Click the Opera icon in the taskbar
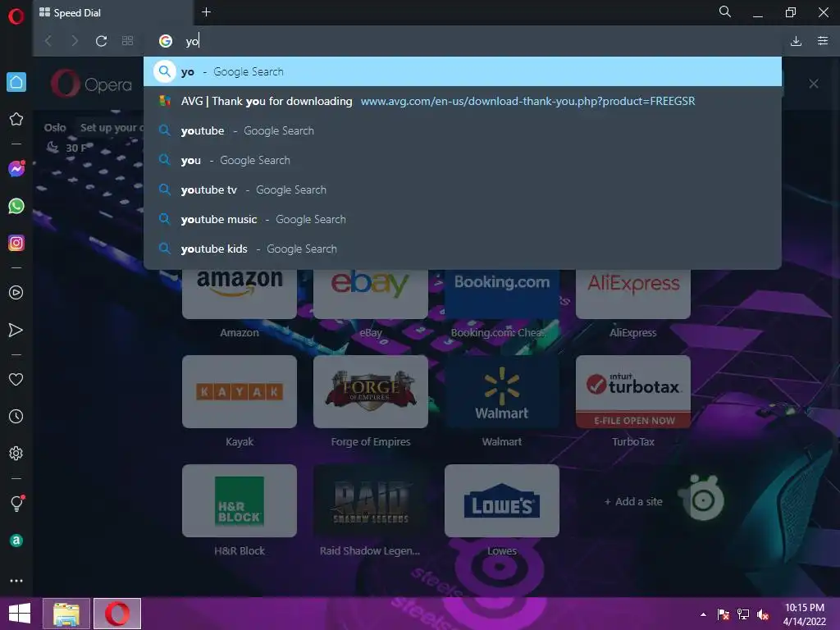The height and width of the screenshot is (630, 840). pos(117,614)
